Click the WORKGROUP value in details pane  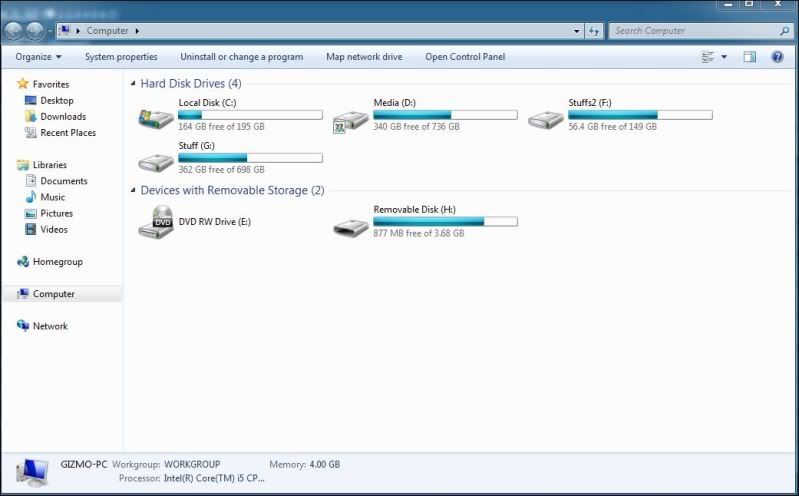pyautogui.click(x=192, y=464)
